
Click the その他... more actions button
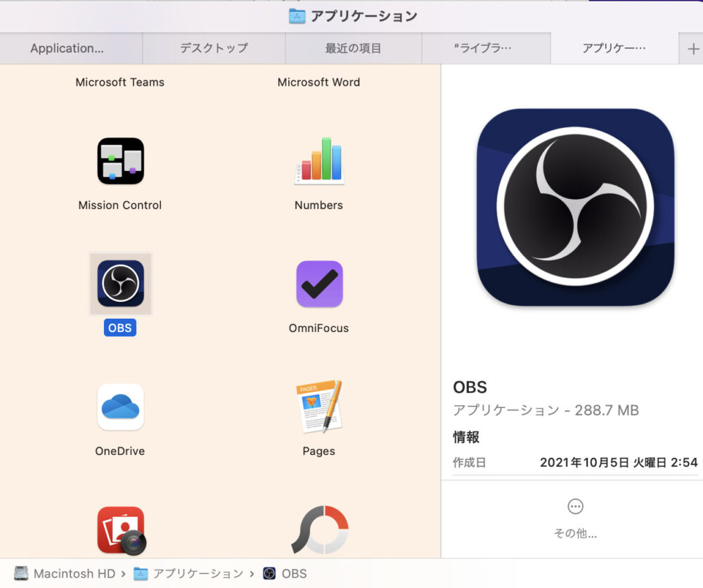click(x=575, y=518)
